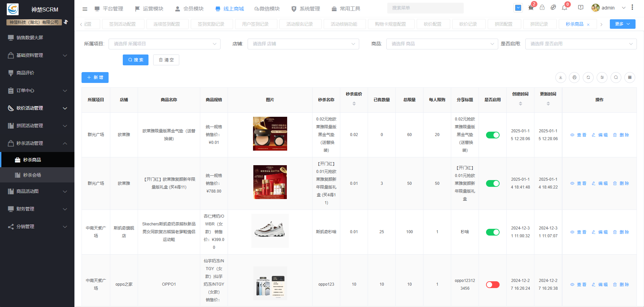Enable the oppo123 row switch
Viewport: 644px width, 307px height.
(493, 285)
